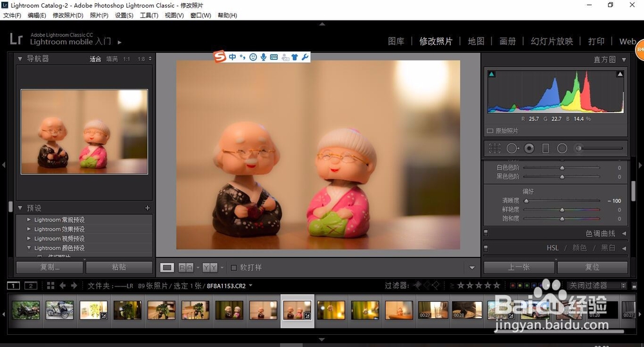The height and width of the screenshot is (347, 644).
Task: Open the 图库 Library module tab
Action: (396, 41)
